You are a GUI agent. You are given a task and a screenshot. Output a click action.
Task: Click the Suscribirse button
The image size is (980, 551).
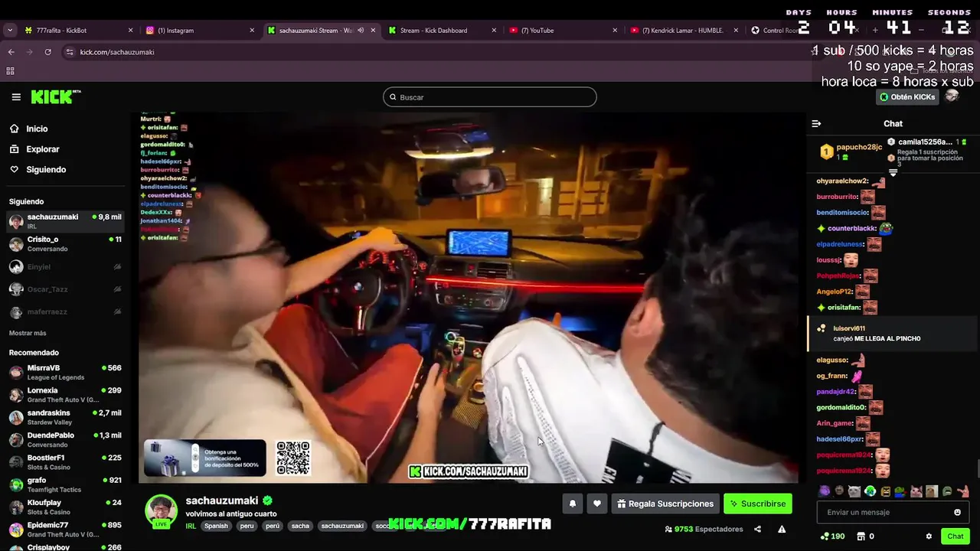(x=757, y=504)
